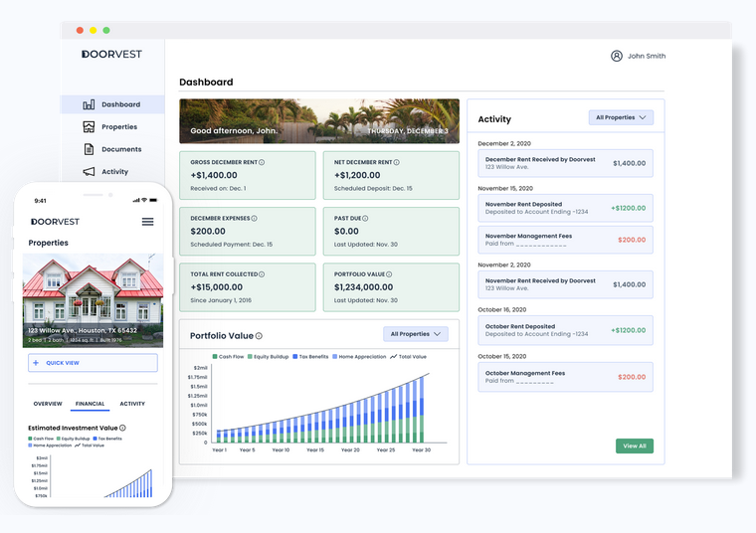Screen dimensions: 756x533
Task: Click the green macOS maximize window button
Action: [106, 31]
